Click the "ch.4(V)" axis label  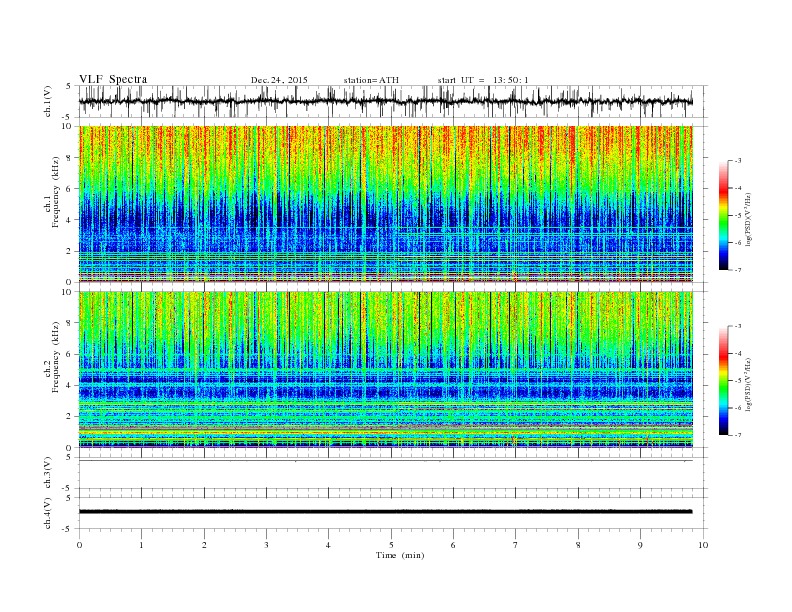coord(48,514)
